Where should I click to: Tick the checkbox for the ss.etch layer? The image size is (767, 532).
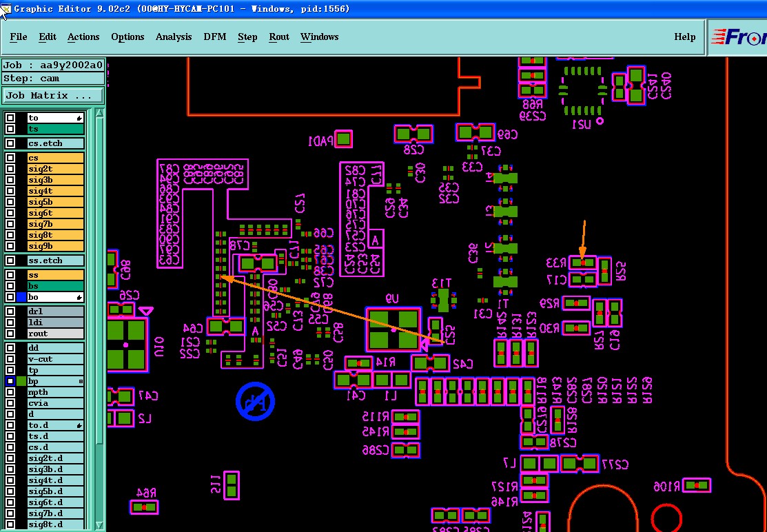(x=10, y=260)
